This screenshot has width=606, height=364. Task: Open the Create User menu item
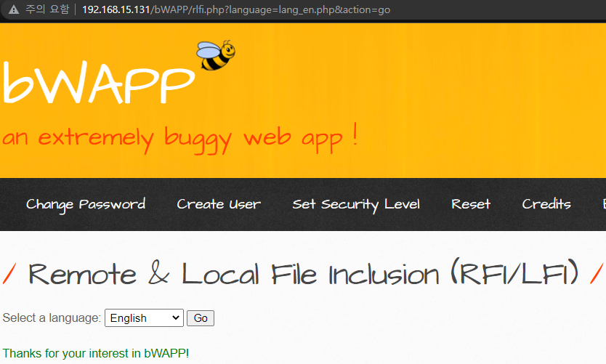pos(219,204)
